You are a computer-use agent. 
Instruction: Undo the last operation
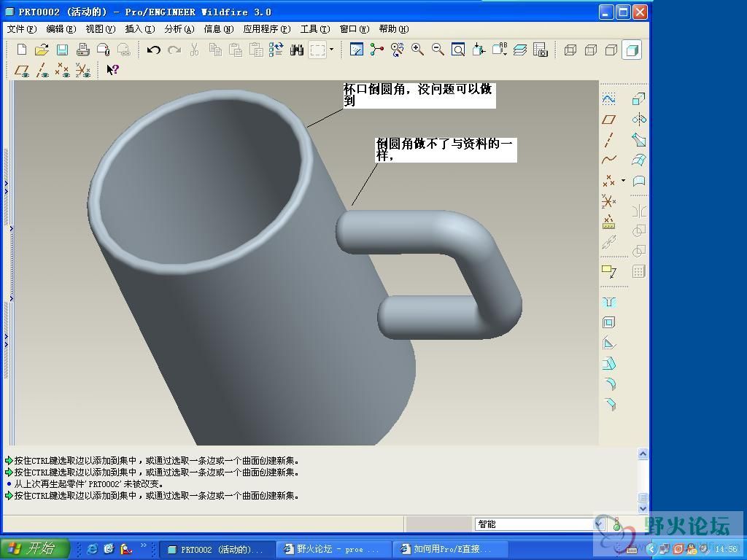pos(153,50)
